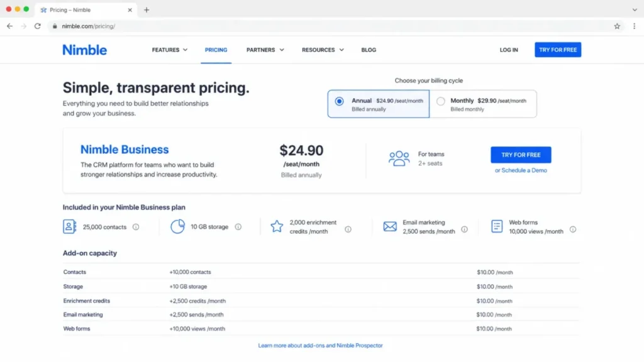The image size is (644, 362).
Task: Click the Nimble logo
Action: (85, 50)
